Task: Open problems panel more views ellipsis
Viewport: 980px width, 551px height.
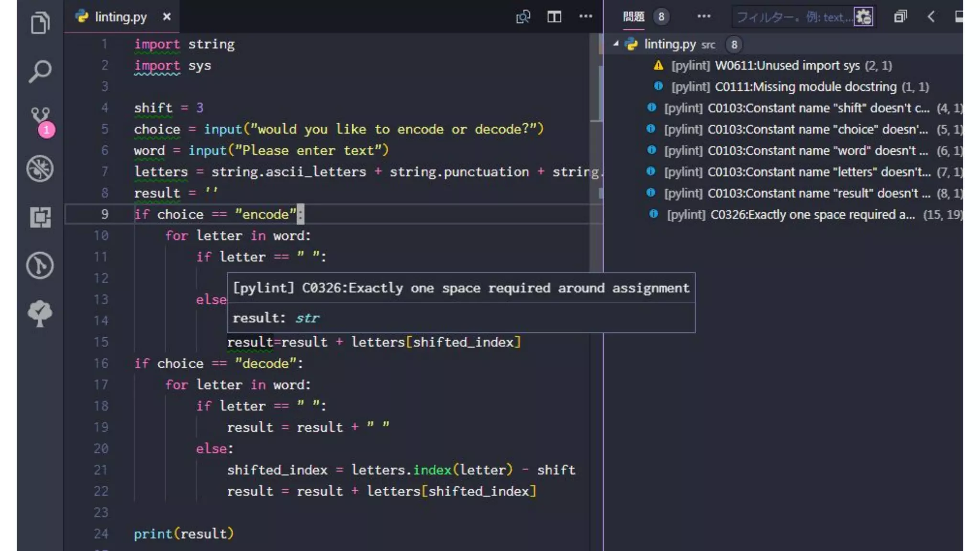Action: (703, 17)
